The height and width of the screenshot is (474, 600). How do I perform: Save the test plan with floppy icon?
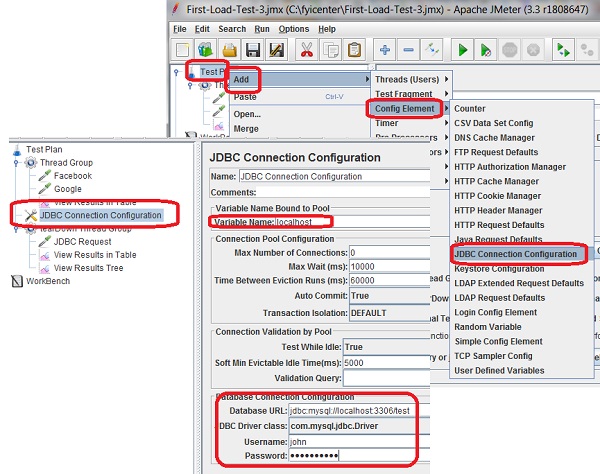[253, 50]
